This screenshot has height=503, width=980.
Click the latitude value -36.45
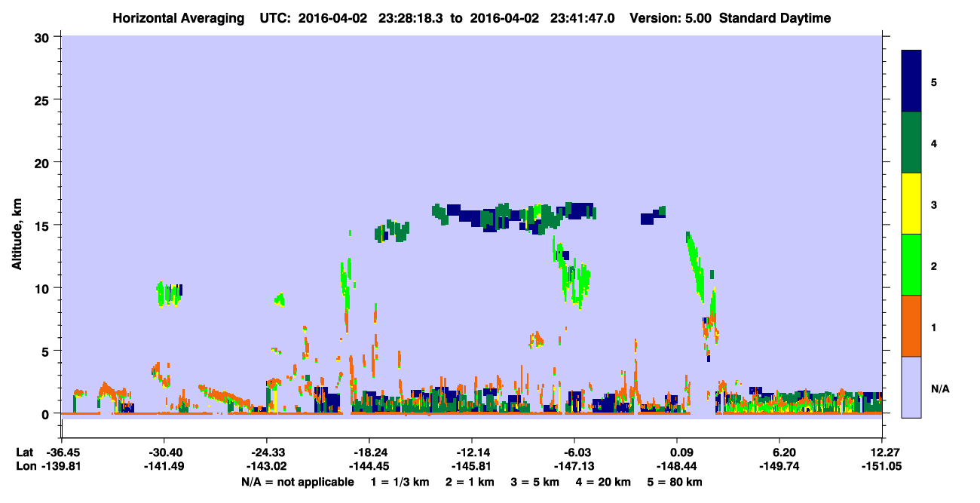[x=61, y=452]
